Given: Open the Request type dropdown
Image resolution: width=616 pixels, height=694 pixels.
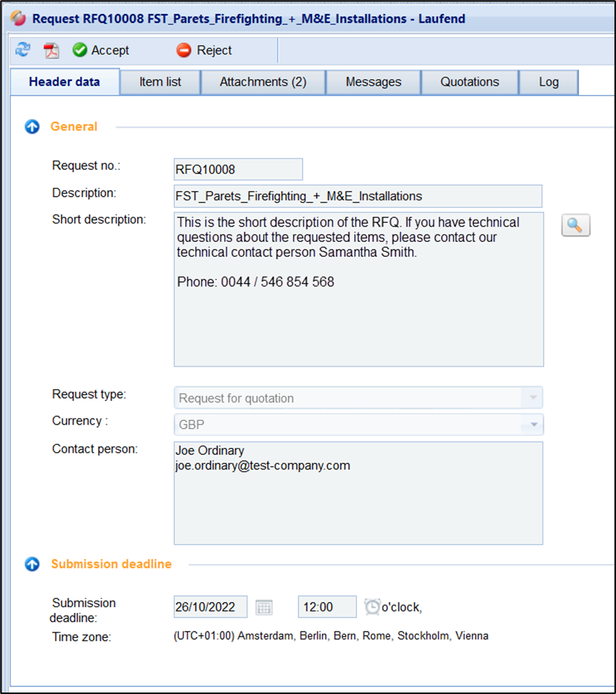Looking at the screenshot, I should (531, 398).
